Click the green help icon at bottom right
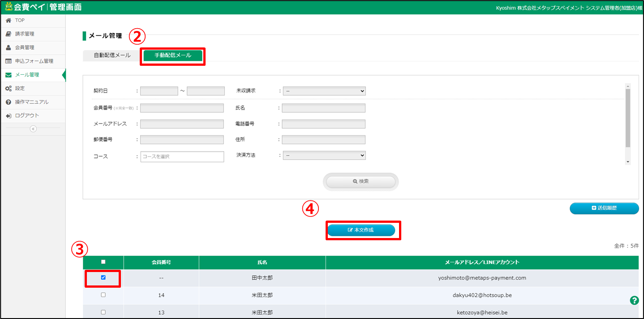644x319 pixels. [634, 301]
